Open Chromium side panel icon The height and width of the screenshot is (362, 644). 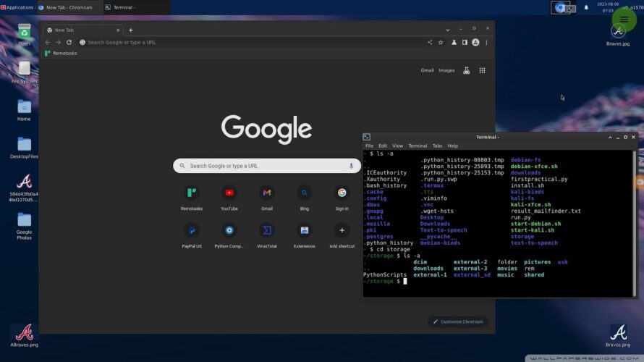click(x=465, y=42)
